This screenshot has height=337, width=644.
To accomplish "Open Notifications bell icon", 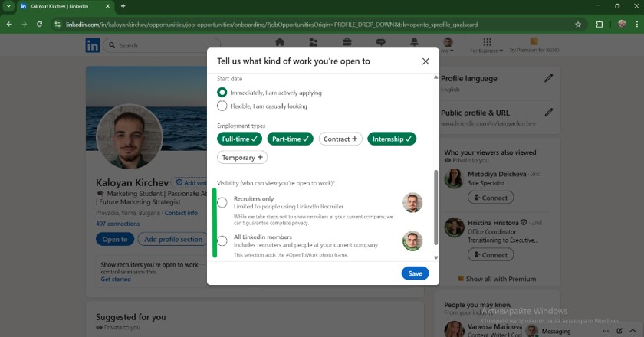I will 415,42.
